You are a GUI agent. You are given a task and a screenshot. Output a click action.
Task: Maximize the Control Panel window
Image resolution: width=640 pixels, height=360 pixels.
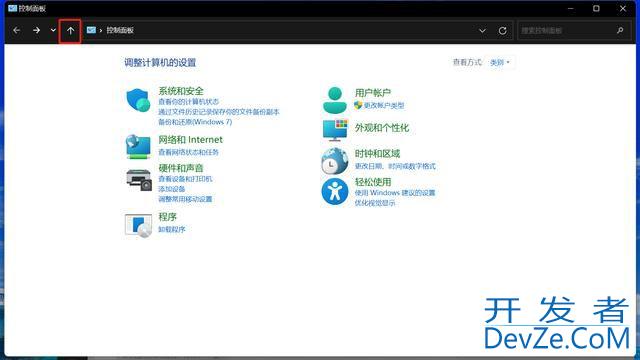[x=596, y=8]
